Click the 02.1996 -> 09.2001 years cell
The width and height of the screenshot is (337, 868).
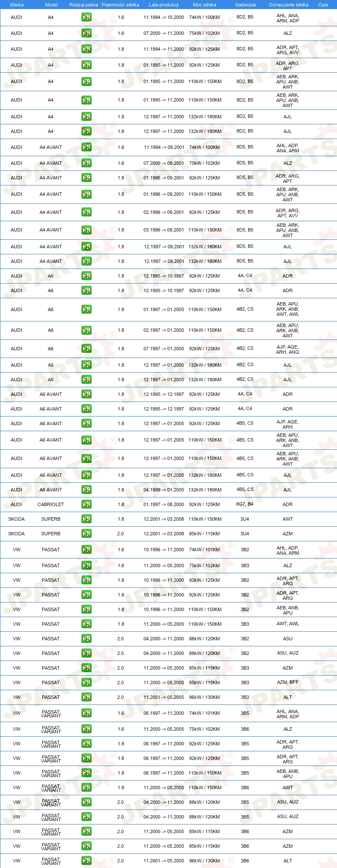164,212
